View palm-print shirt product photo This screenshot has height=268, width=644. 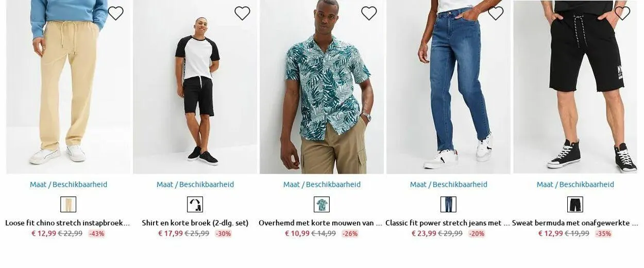pyautogui.click(x=322, y=87)
